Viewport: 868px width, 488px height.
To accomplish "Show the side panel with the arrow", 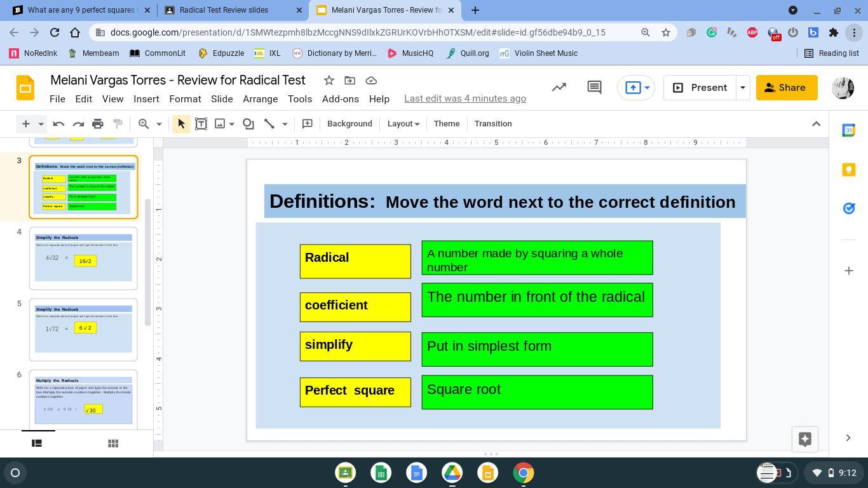I will pyautogui.click(x=848, y=438).
